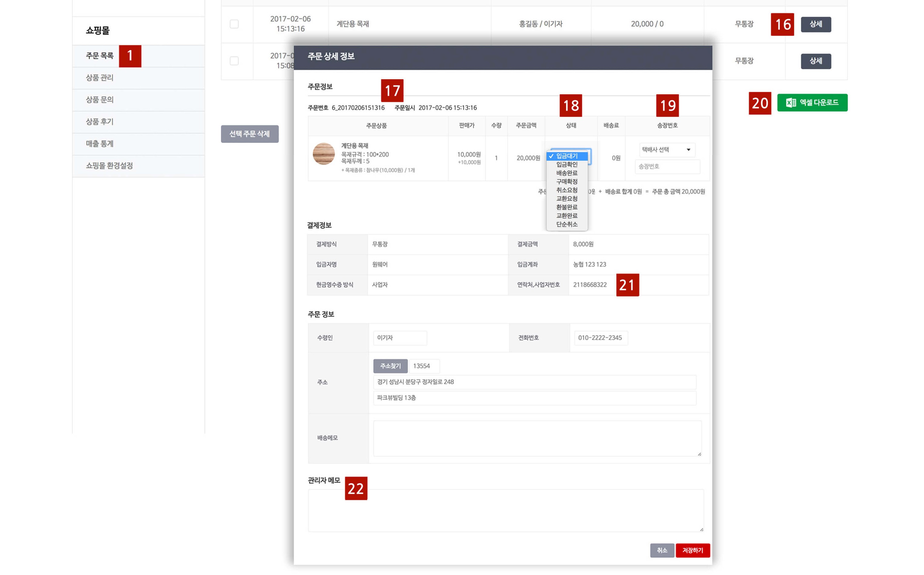
Task: Click the 엑셀 다운로드 button
Action: click(812, 103)
